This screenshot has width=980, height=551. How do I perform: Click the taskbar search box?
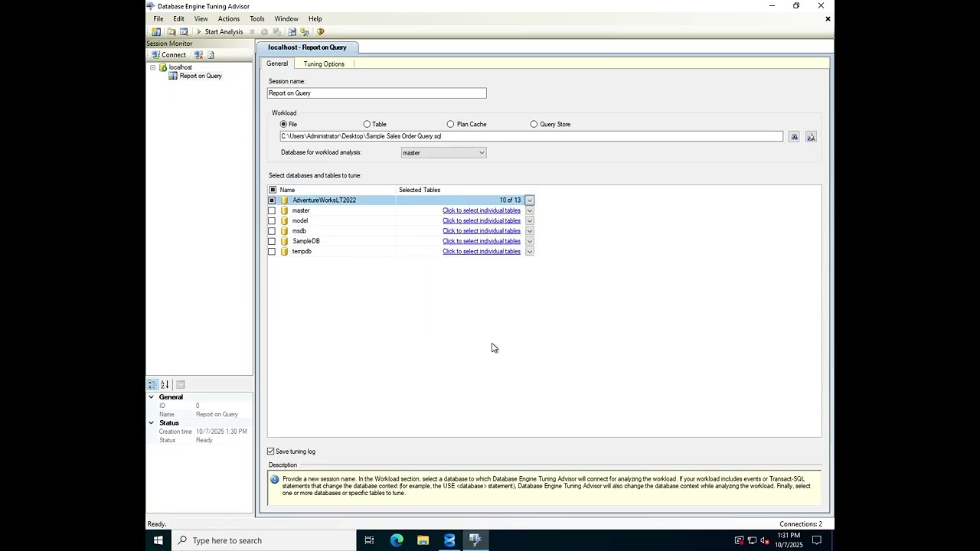263,540
